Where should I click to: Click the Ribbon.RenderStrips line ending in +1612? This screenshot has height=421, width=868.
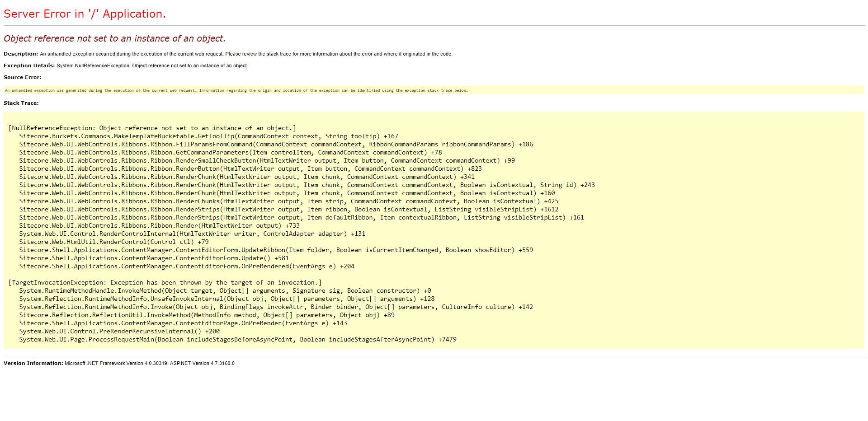(x=289, y=210)
